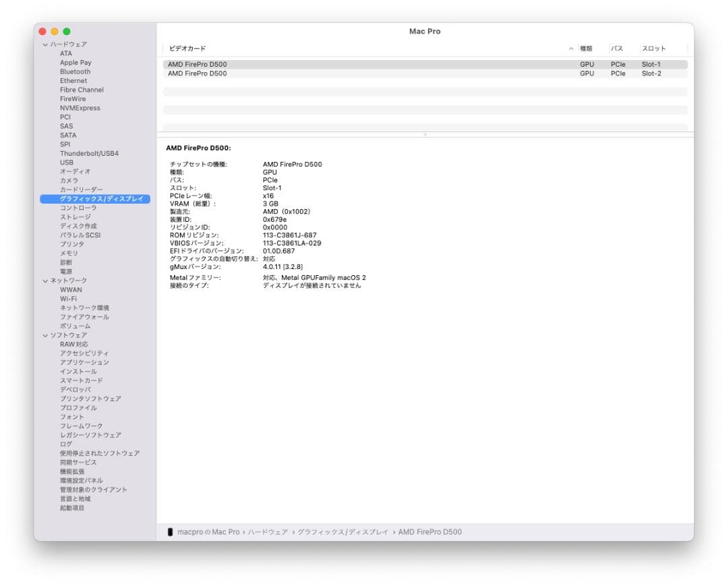Open Wi-Fi under ネットワーク
The height and width of the screenshot is (586, 728).
(67, 298)
